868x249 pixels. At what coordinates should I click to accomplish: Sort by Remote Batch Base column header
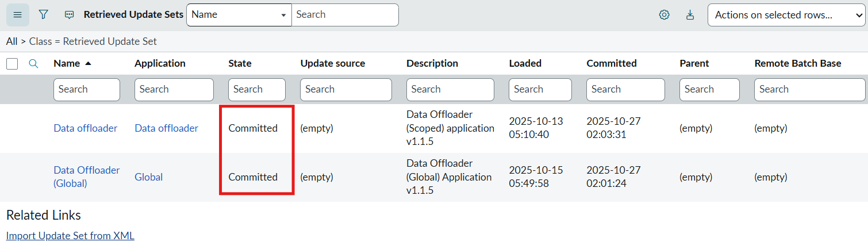coord(798,63)
